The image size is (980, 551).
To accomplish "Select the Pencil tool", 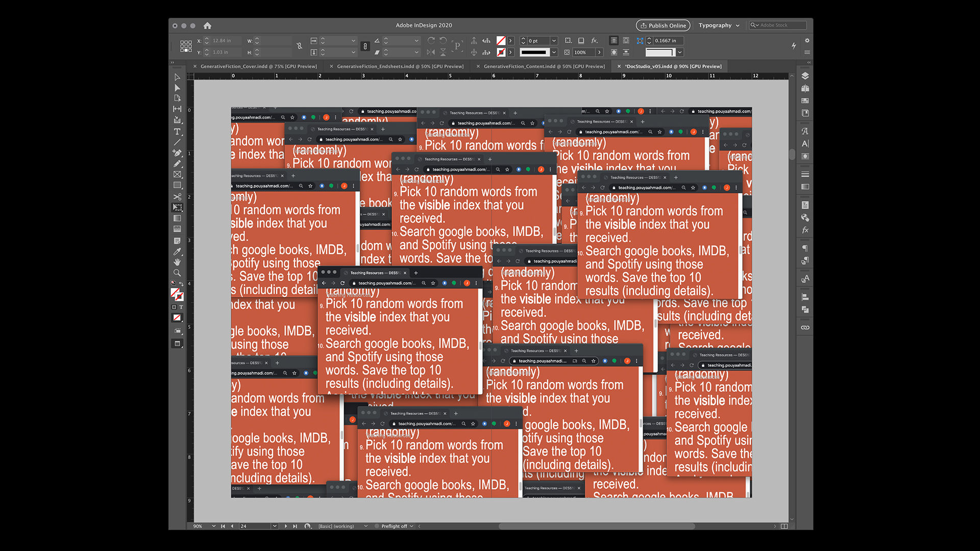I will [x=177, y=164].
